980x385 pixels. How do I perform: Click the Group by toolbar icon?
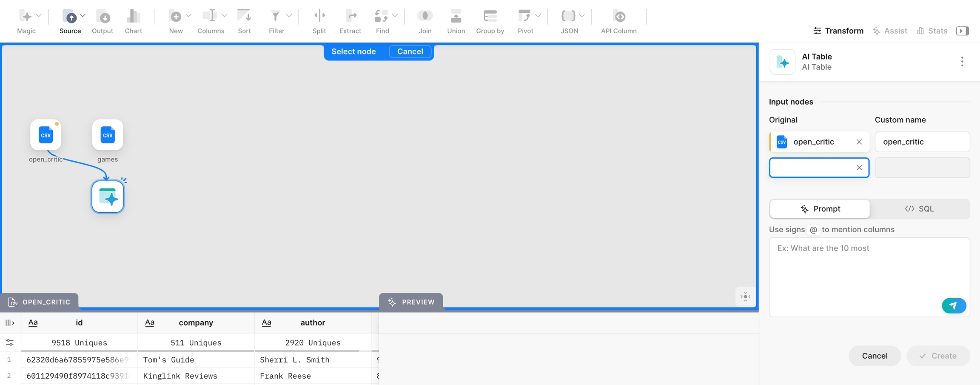(x=490, y=17)
